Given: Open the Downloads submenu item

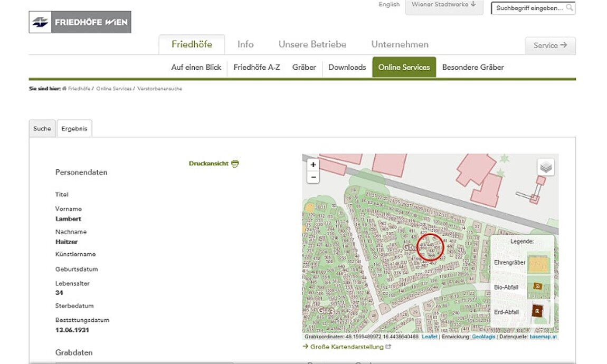Looking at the screenshot, I should [347, 68].
